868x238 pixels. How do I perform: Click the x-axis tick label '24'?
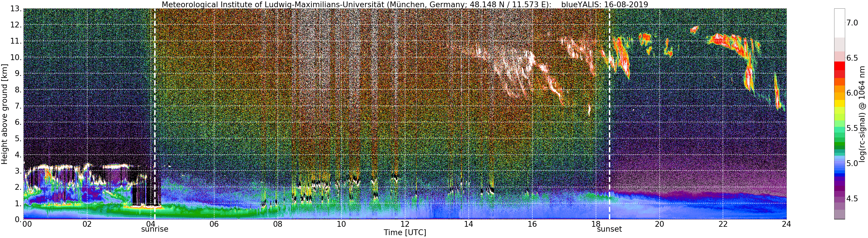[x=786, y=224]
